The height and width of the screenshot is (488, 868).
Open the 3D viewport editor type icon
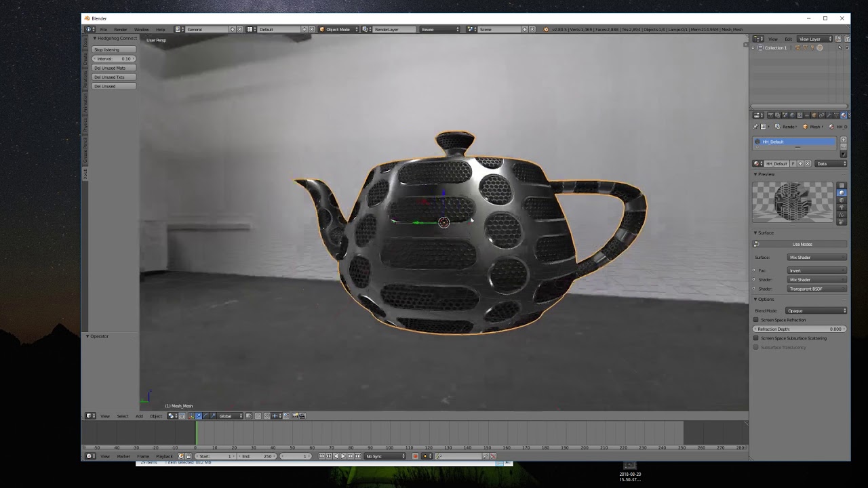(x=90, y=415)
